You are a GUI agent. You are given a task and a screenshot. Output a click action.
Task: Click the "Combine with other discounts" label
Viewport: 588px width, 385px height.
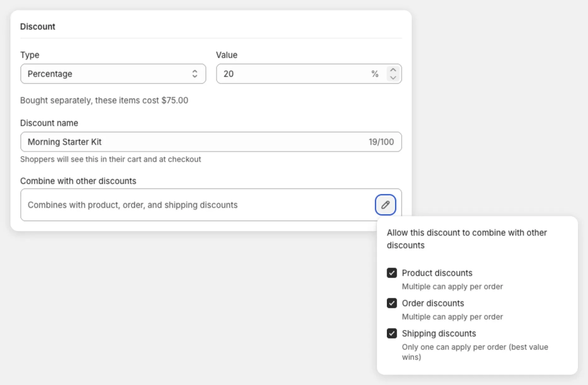pyautogui.click(x=78, y=181)
